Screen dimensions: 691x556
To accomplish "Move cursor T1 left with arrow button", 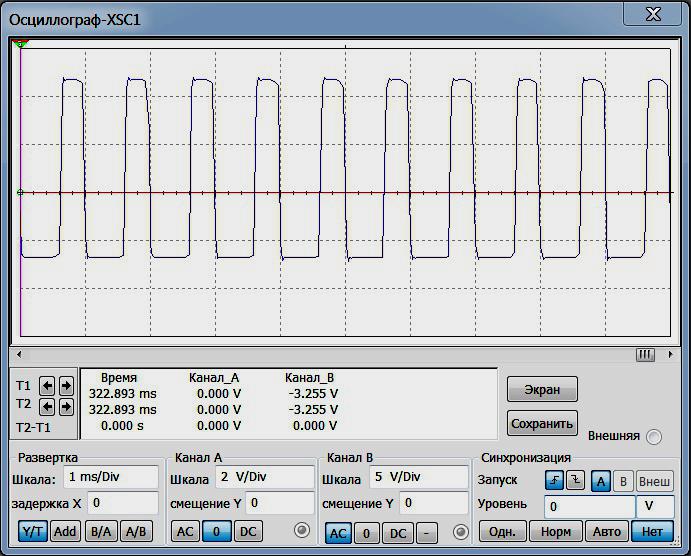I will (x=47, y=386).
